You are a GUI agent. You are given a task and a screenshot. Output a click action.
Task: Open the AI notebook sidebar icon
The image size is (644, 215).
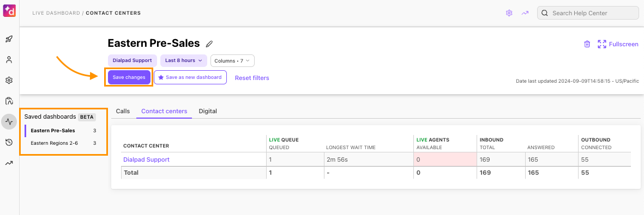click(x=9, y=101)
